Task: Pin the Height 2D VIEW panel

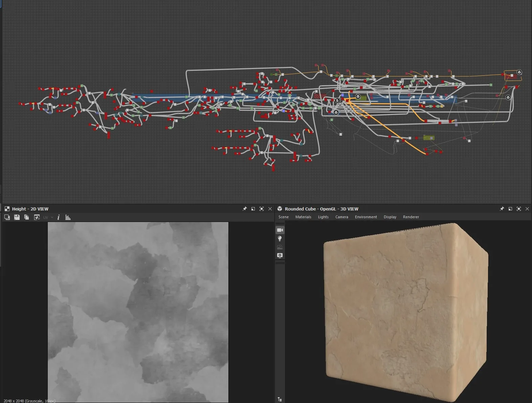Action: point(245,209)
